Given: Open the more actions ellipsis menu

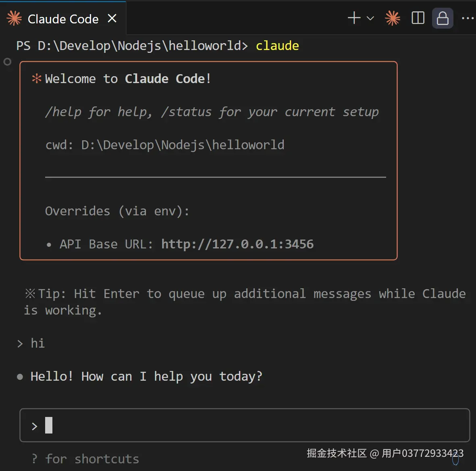Looking at the screenshot, I should point(468,18).
